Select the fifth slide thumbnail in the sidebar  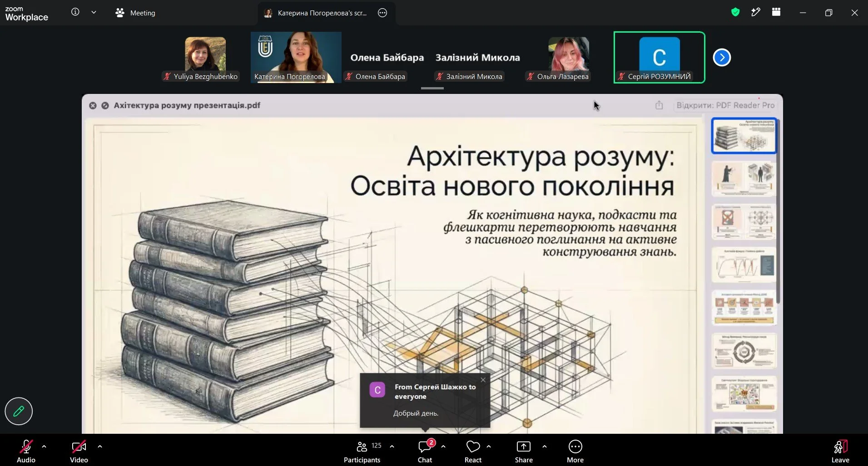pyautogui.click(x=744, y=308)
